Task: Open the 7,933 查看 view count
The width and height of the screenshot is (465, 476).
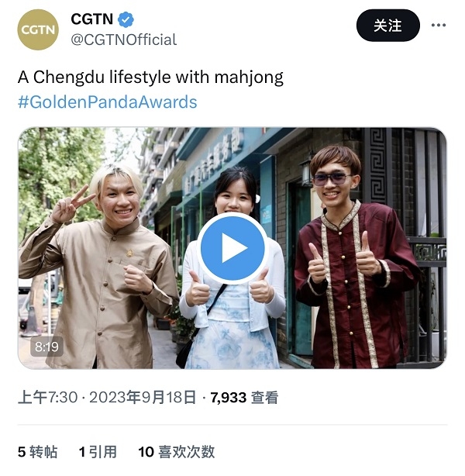Action: point(244,397)
